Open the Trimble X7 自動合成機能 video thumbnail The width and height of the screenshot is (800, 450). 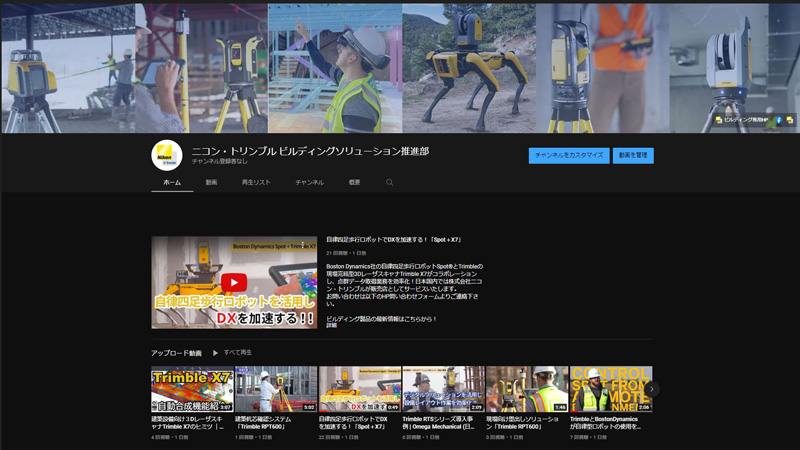(192, 389)
